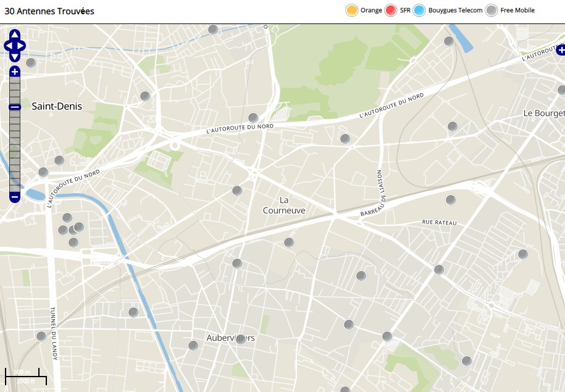This screenshot has height=392, width=565.
Task: Toggle the Bouygues Telecom operator filter
Action: tap(419, 10)
